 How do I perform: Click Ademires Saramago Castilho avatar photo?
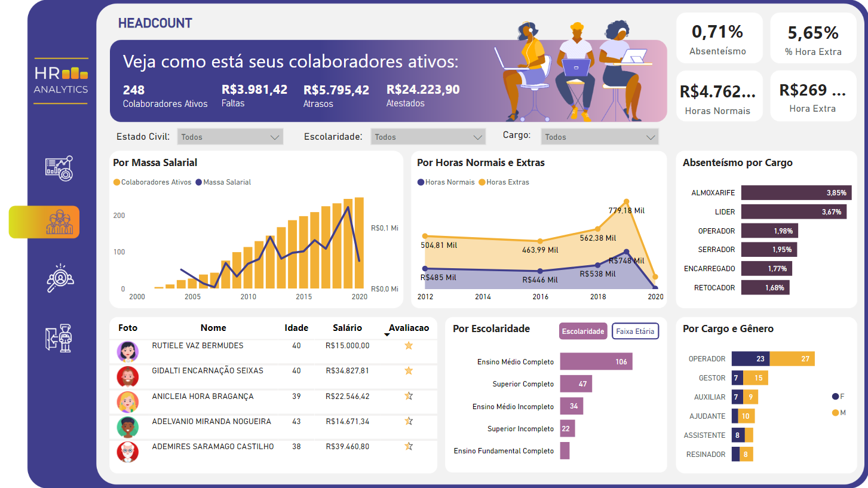pyautogui.click(x=127, y=452)
